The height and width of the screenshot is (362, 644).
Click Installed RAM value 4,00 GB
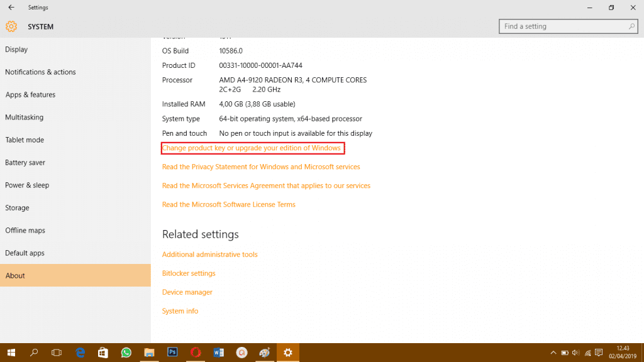257,104
